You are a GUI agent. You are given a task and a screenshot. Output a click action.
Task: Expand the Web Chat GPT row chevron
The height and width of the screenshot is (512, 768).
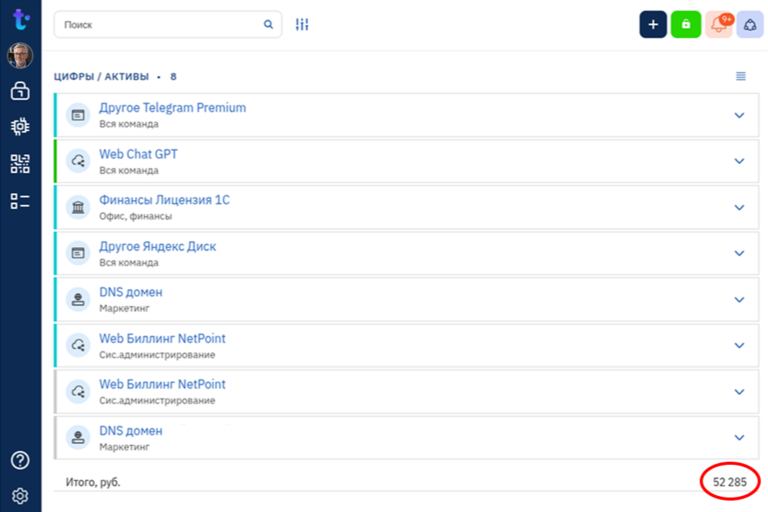[739, 161]
